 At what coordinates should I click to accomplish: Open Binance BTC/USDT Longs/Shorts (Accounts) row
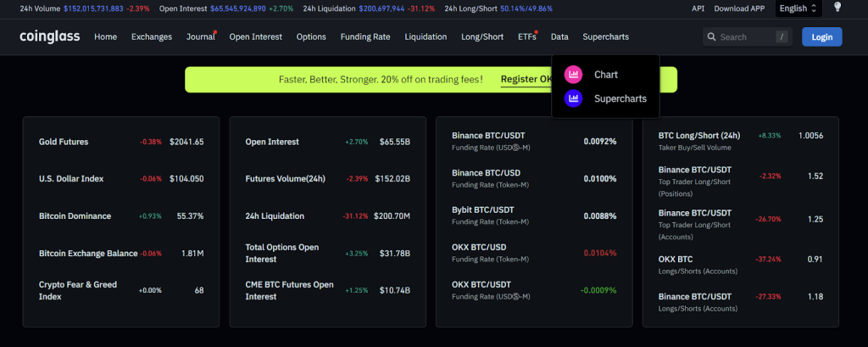[x=741, y=302]
